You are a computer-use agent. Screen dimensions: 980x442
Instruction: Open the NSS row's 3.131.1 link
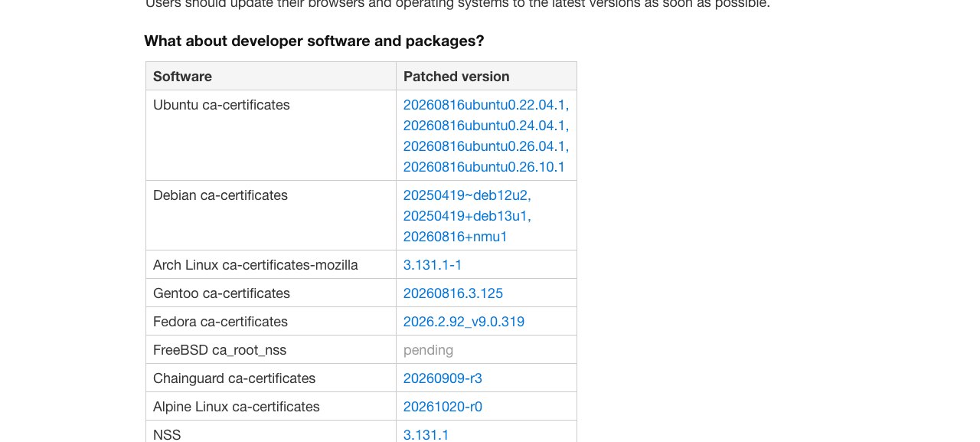click(426, 434)
